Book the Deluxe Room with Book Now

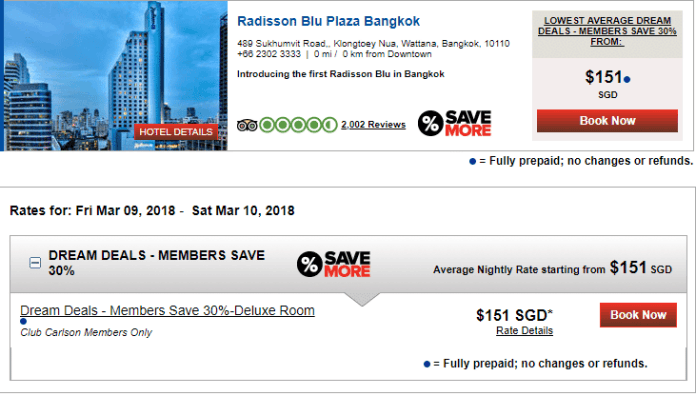638,315
